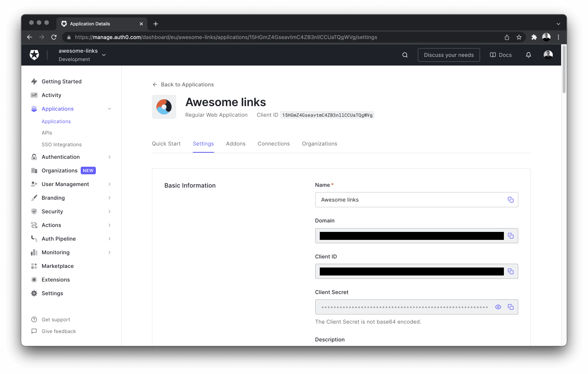
Task: Click the Auth0 shield logo
Action: coord(34,55)
